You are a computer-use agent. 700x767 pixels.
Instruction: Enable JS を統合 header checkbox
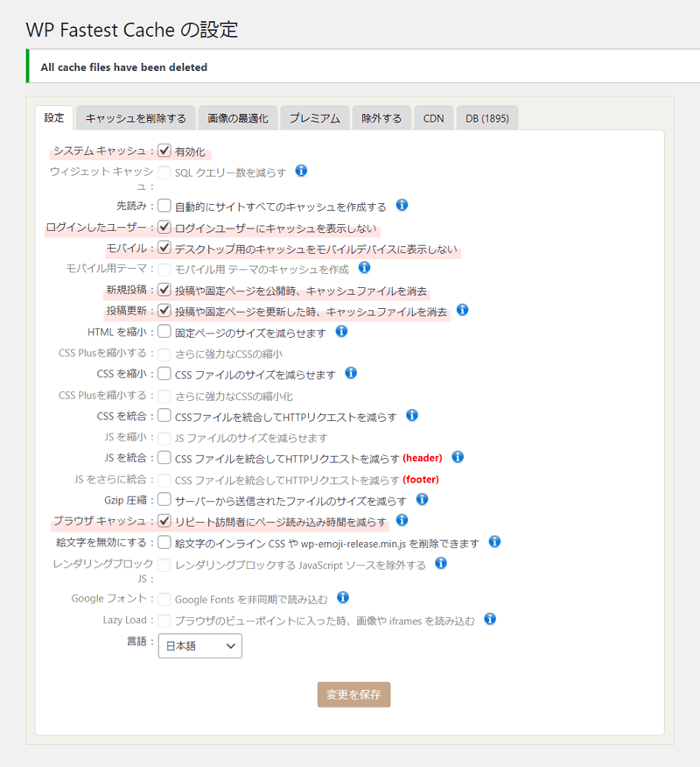pos(164,458)
